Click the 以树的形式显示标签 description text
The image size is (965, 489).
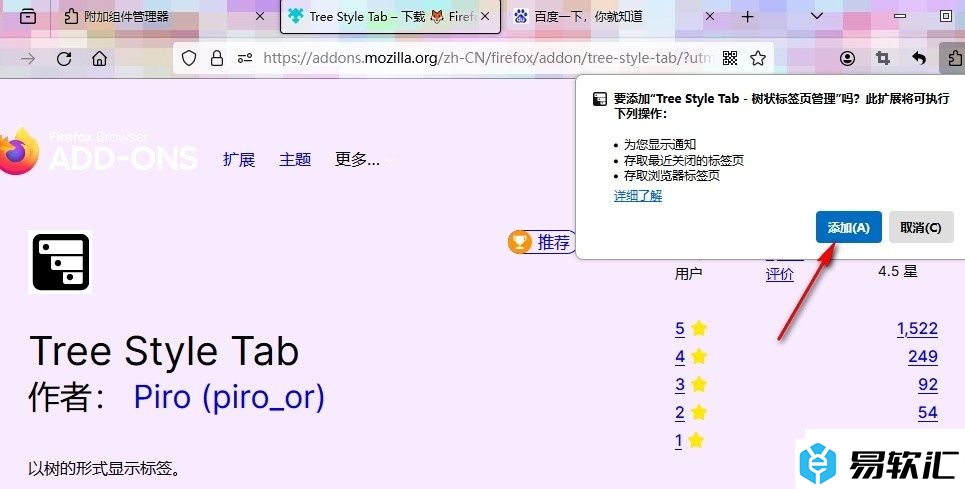[x=105, y=469]
